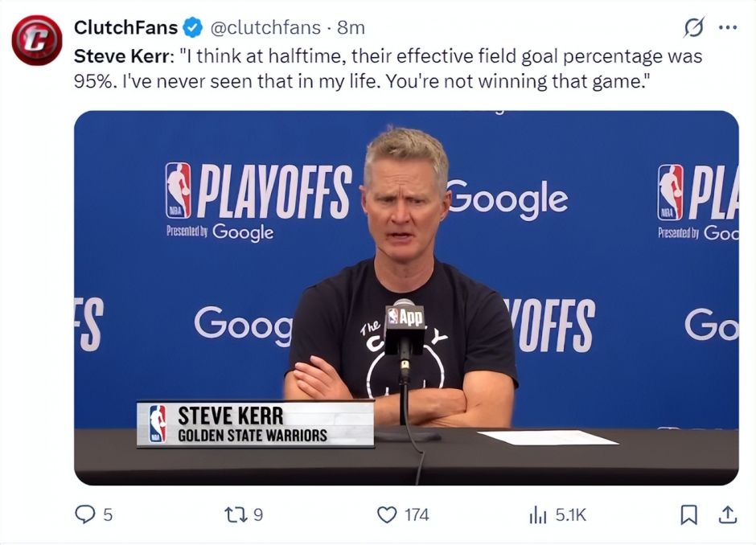The height and width of the screenshot is (545, 756).
Task: Click the ClutchFans display name
Action: [x=125, y=27]
